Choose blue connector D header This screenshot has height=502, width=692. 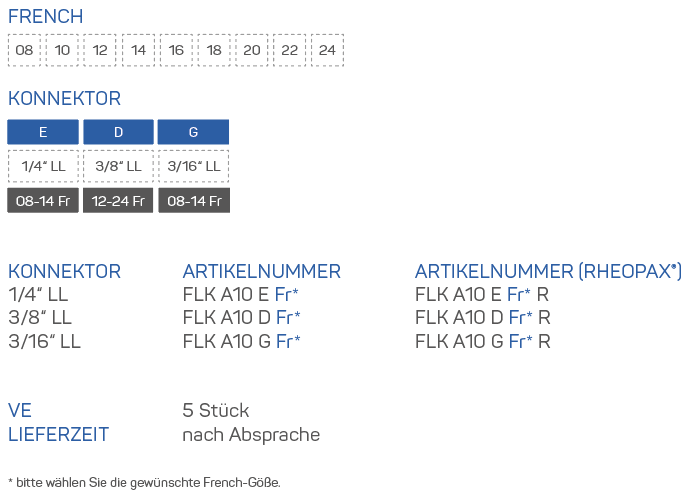click(118, 132)
